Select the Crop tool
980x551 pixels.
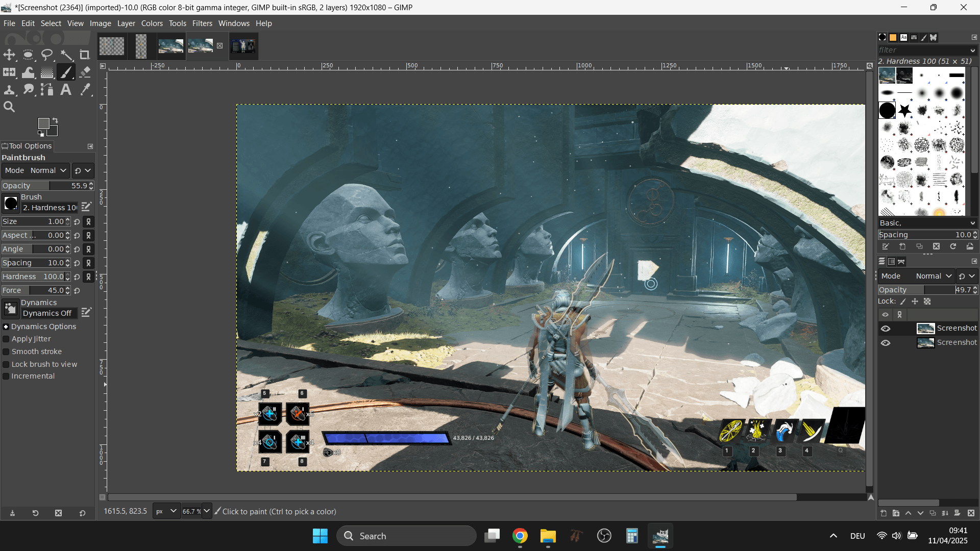85,55
